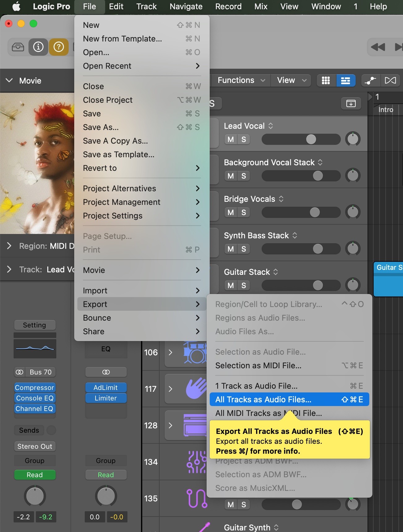Image resolution: width=403 pixels, height=532 pixels.
Task: Mute track 135 with M button
Action: tap(231, 505)
